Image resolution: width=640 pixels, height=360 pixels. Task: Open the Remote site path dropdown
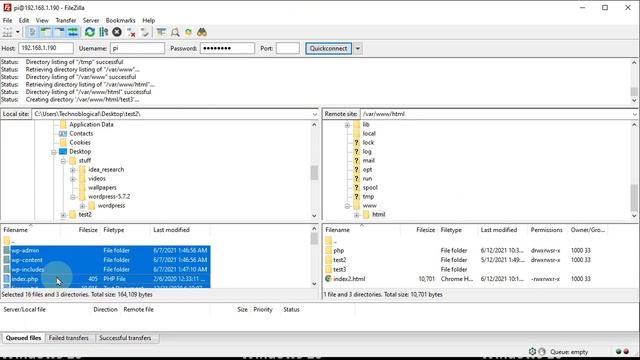point(635,114)
